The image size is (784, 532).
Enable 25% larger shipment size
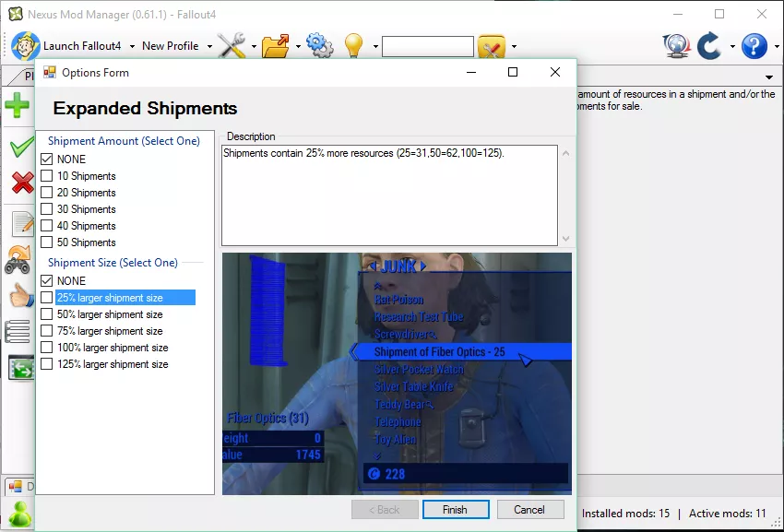point(46,298)
